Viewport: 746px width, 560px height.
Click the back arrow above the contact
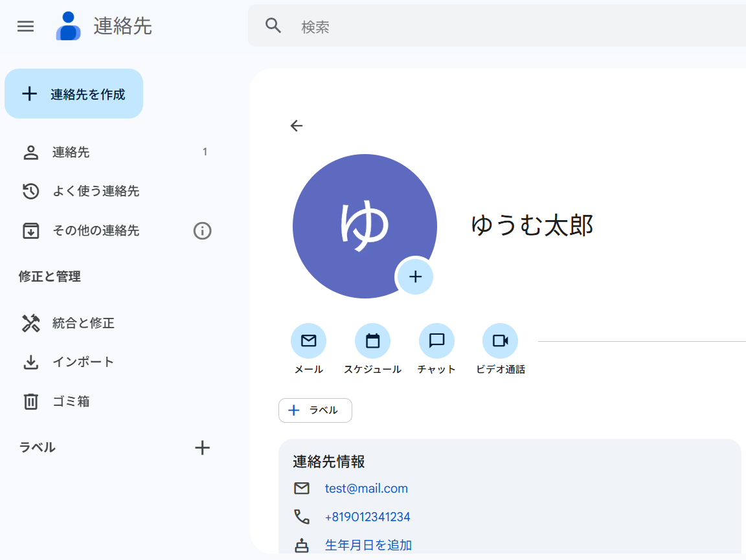pyautogui.click(x=297, y=126)
